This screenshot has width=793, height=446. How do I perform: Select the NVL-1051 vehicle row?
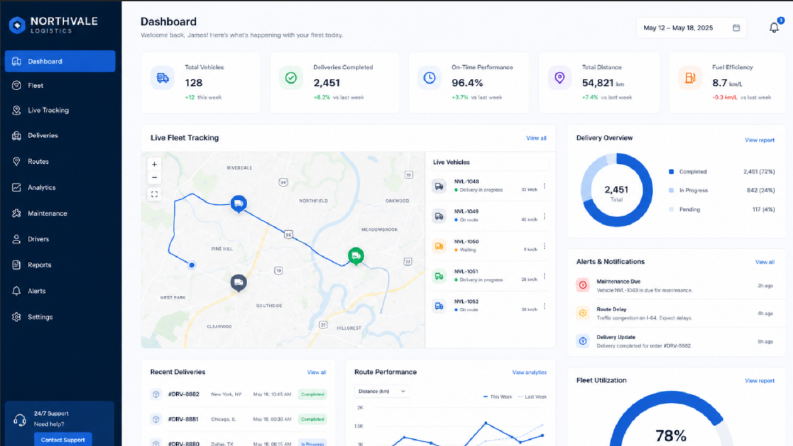pos(490,276)
